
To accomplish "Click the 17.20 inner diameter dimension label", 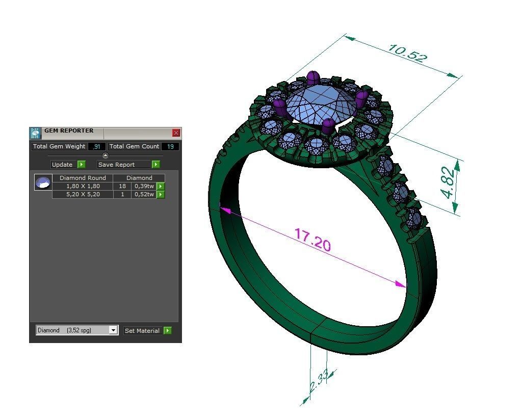I will click(x=312, y=240).
